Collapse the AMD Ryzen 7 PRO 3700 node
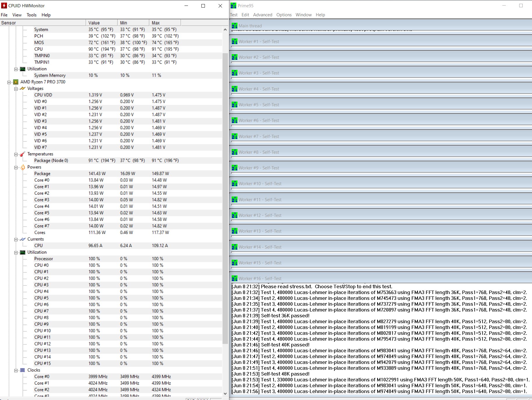The width and height of the screenshot is (532, 400). coord(9,82)
